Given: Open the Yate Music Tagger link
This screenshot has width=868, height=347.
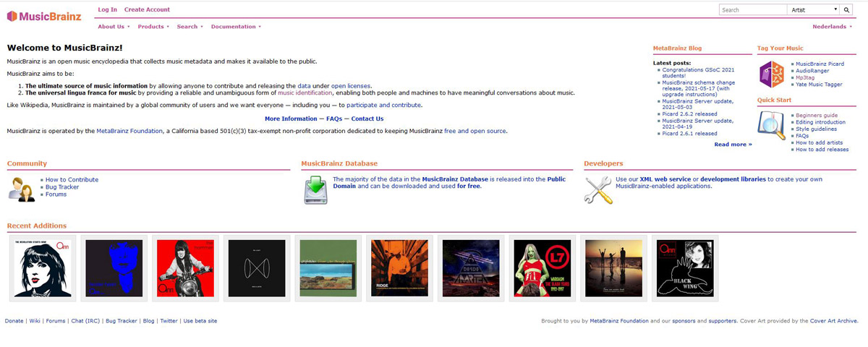Looking at the screenshot, I should tap(819, 85).
